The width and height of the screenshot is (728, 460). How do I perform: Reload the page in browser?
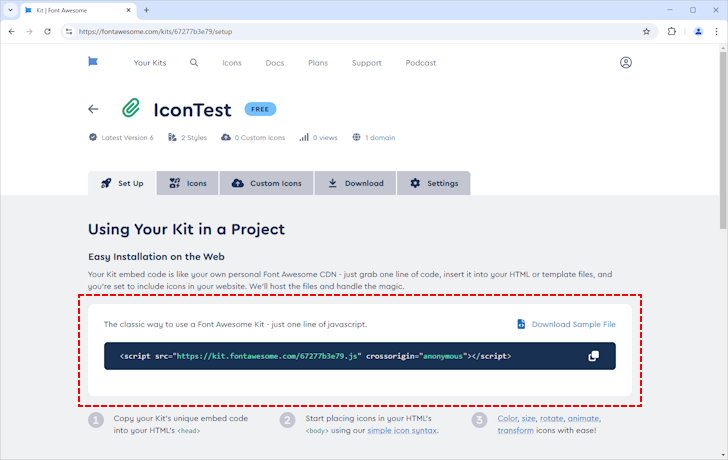(46, 31)
